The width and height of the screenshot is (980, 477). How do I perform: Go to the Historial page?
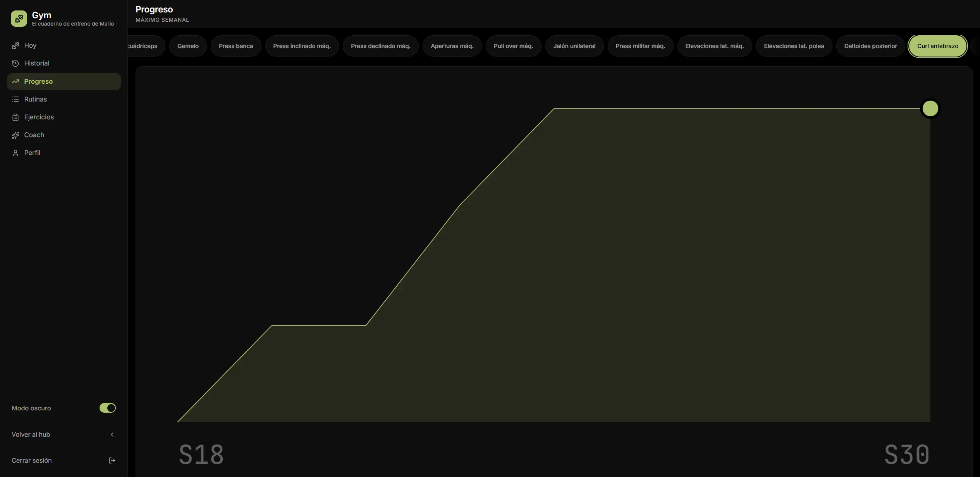tap(64, 63)
